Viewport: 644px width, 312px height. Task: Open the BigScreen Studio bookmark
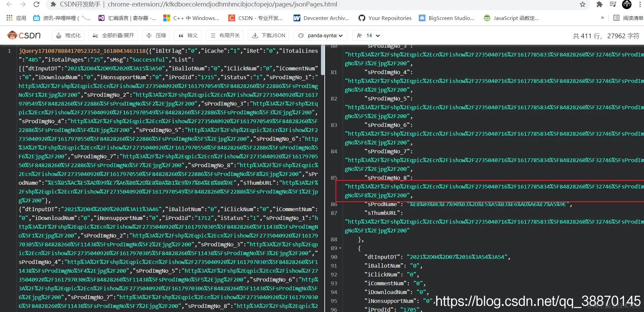tap(446, 18)
